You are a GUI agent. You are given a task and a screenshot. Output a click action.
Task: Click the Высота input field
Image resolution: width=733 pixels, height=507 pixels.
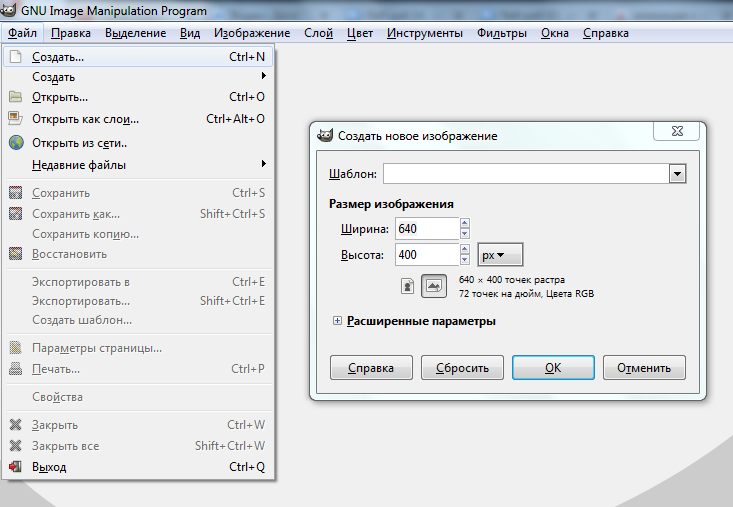coord(427,255)
